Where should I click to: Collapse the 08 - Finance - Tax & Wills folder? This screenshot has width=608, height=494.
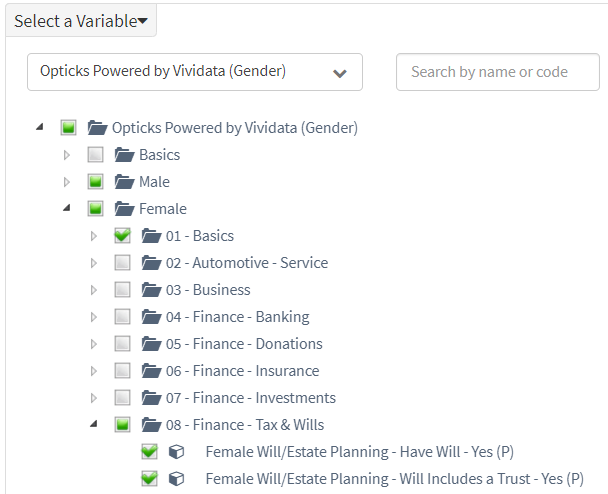point(93,424)
